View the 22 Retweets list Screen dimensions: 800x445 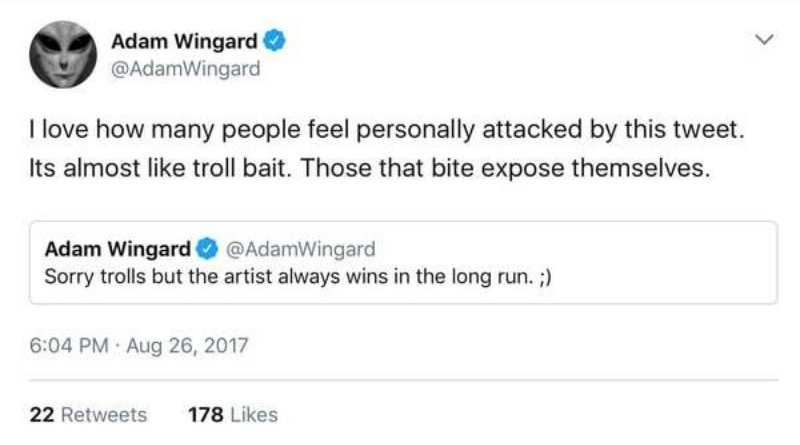pyautogui.click(x=88, y=414)
